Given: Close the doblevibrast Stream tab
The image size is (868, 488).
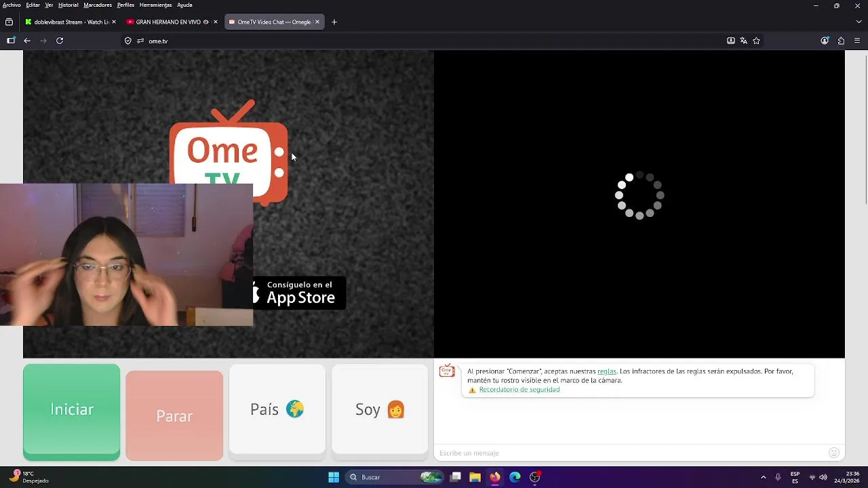Looking at the screenshot, I should pos(113,22).
